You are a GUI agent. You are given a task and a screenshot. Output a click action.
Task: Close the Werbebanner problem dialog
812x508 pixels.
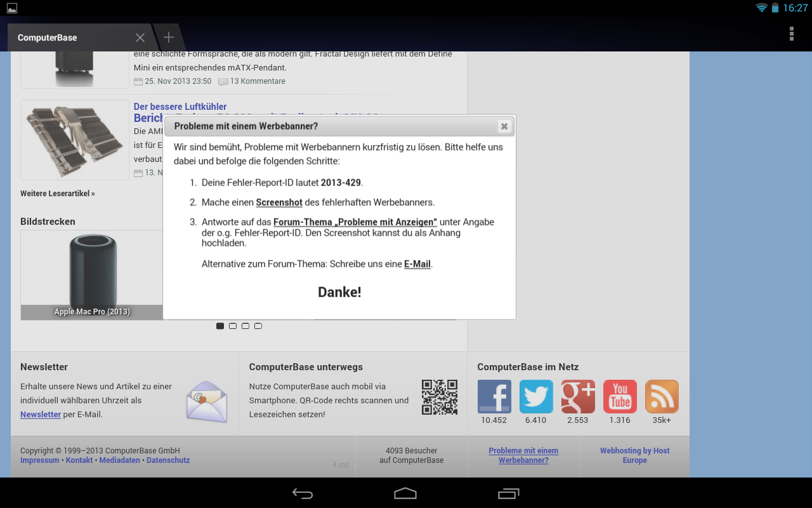[x=504, y=126]
